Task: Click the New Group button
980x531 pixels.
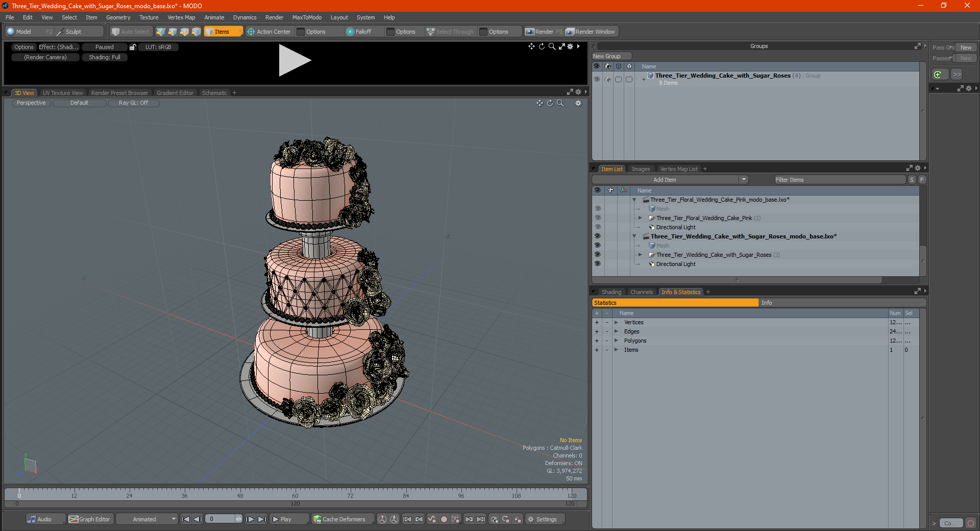Action: click(611, 56)
